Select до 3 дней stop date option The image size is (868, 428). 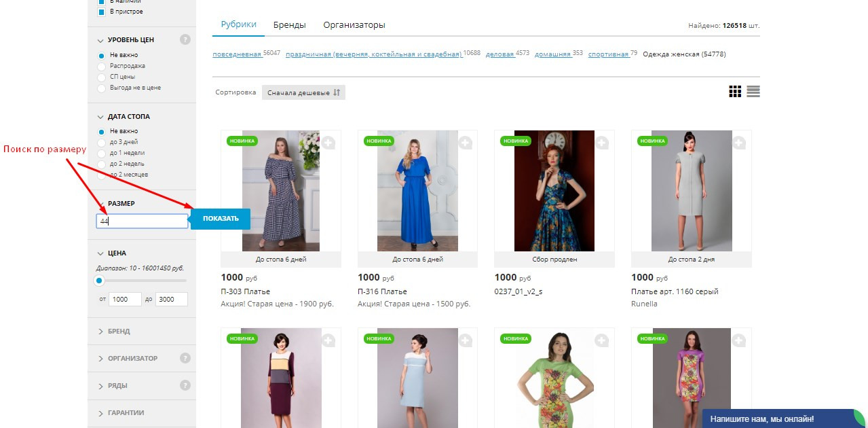[102, 142]
